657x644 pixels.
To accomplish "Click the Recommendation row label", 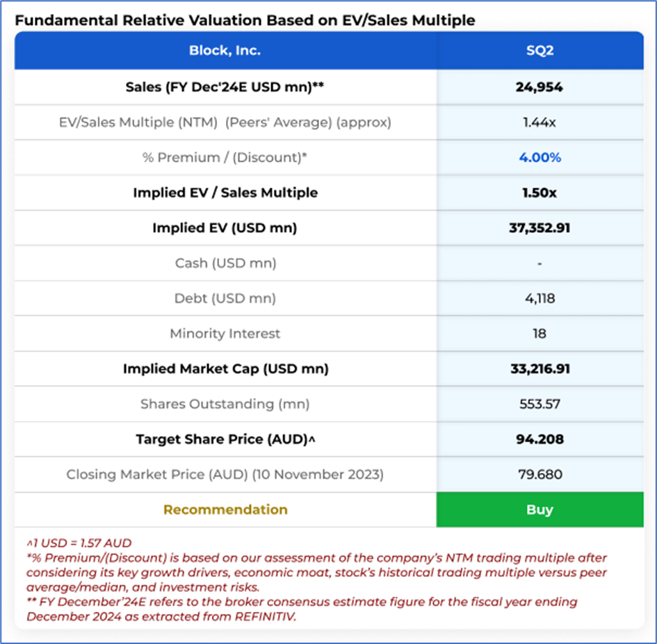I will (x=225, y=509).
